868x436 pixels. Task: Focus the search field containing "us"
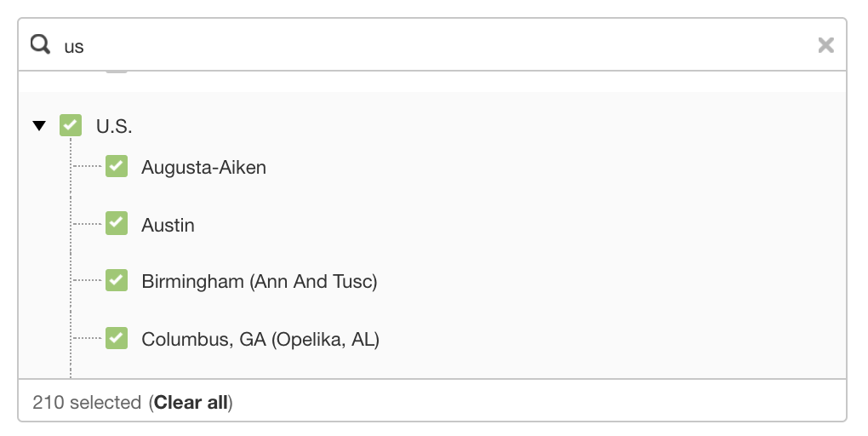point(431,45)
